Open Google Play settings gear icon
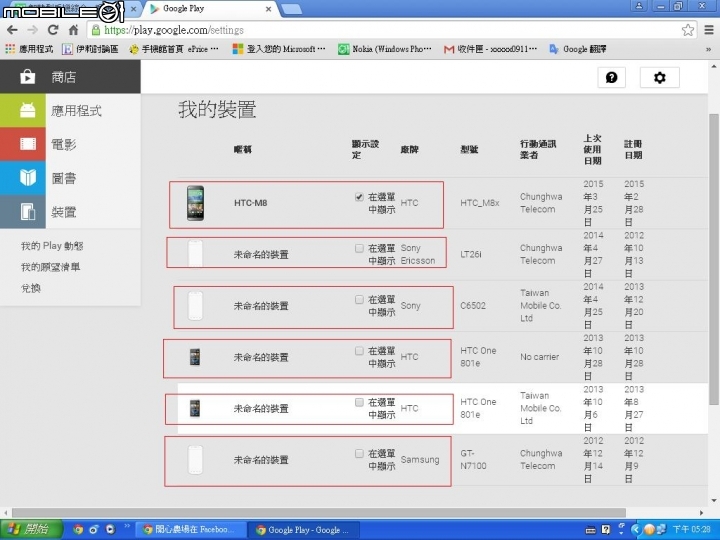720x540 pixels. click(x=659, y=77)
